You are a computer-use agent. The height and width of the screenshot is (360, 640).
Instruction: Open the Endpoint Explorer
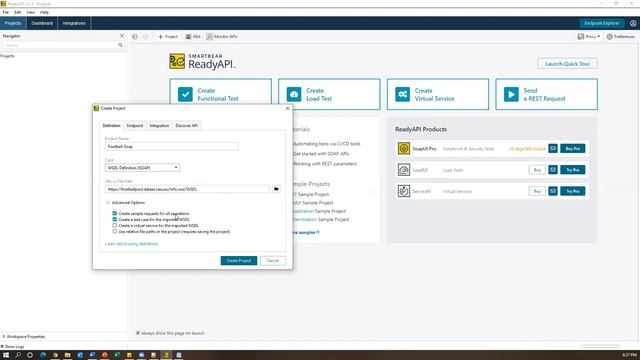coord(602,23)
